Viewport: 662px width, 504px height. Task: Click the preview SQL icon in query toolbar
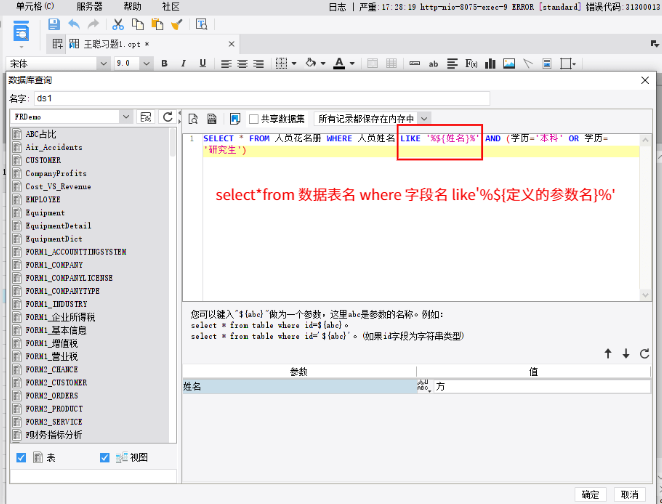pyautogui.click(x=193, y=119)
